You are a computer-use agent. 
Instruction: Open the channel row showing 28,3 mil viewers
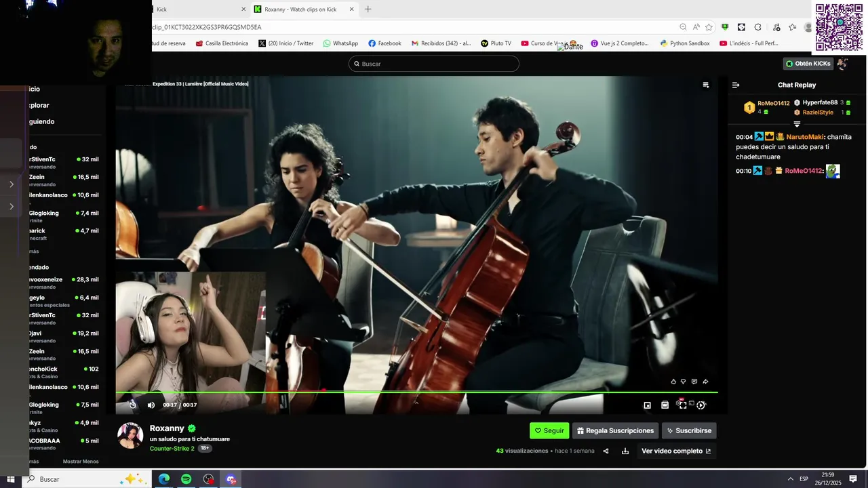(64, 283)
